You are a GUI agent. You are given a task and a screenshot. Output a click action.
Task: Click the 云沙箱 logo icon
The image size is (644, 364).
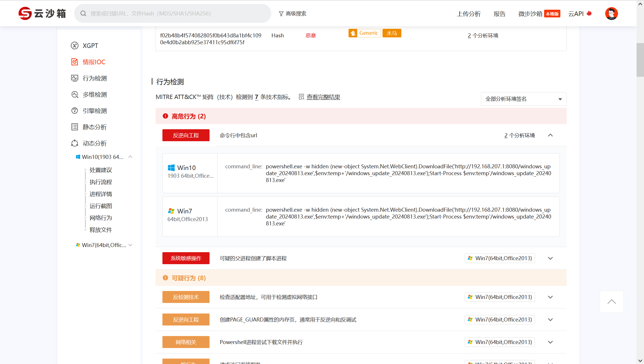pyautogui.click(x=25, y=13)
